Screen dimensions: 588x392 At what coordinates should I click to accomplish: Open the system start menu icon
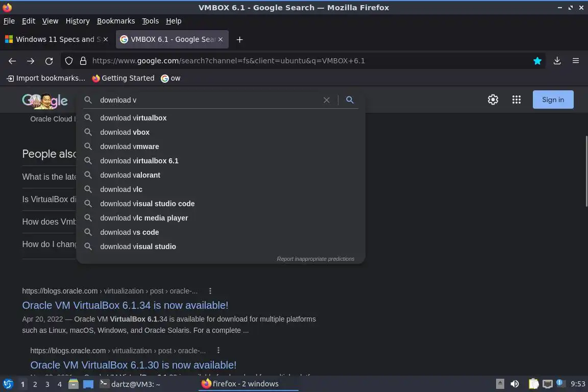(8, 384)
